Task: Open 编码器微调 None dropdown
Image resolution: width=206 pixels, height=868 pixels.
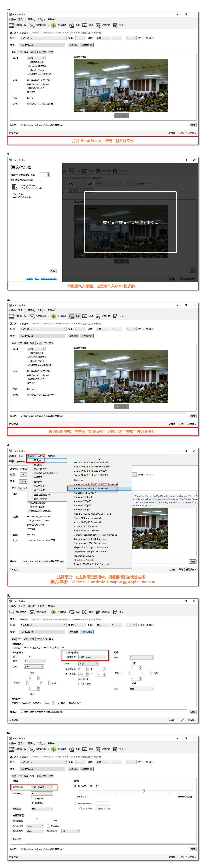Action: pos(35,826)
